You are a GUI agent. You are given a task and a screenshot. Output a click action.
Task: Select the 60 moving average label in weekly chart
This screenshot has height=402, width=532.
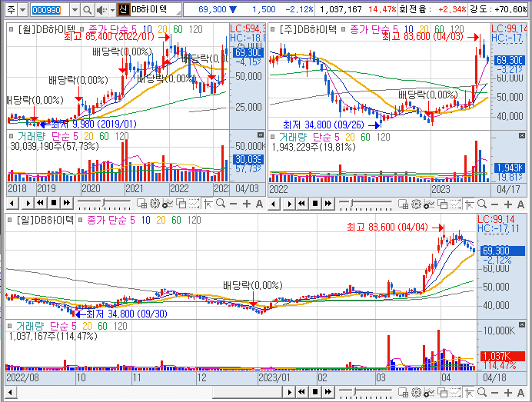point(439,29)
